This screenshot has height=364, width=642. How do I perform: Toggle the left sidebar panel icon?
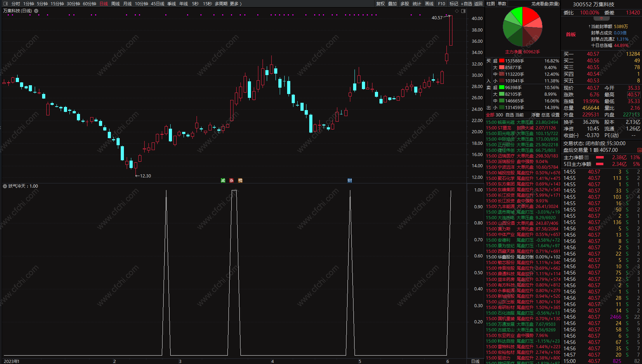[5, 4]
